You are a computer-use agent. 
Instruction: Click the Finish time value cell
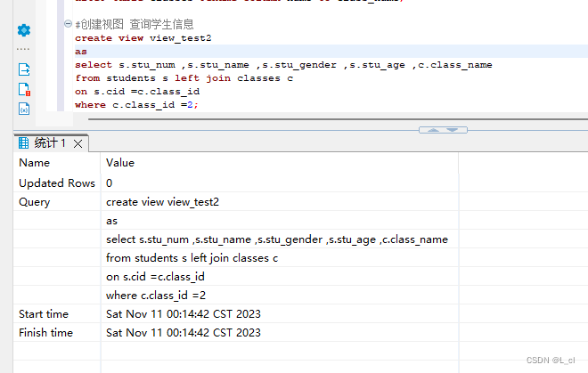coord(280,333)
